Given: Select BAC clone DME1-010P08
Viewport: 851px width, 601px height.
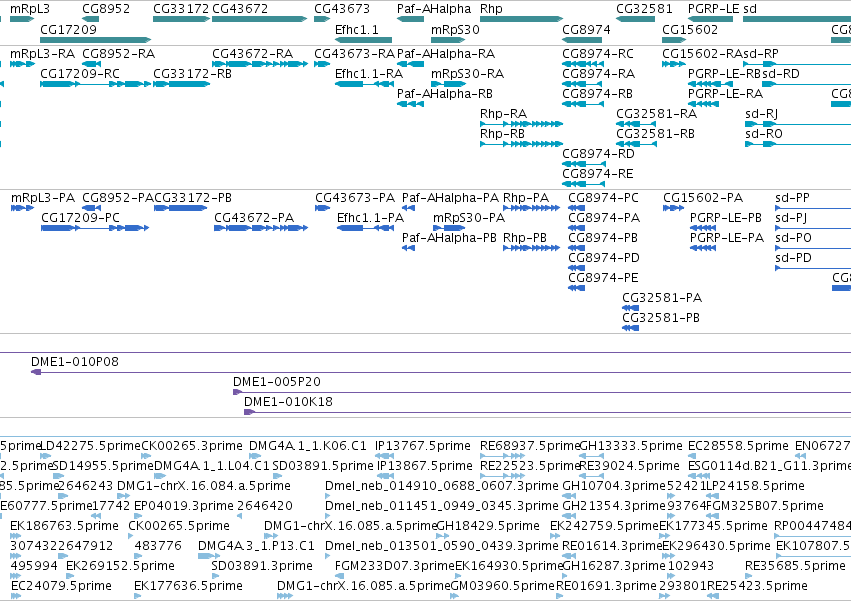Looking at the screenshot, I should 75,362.
